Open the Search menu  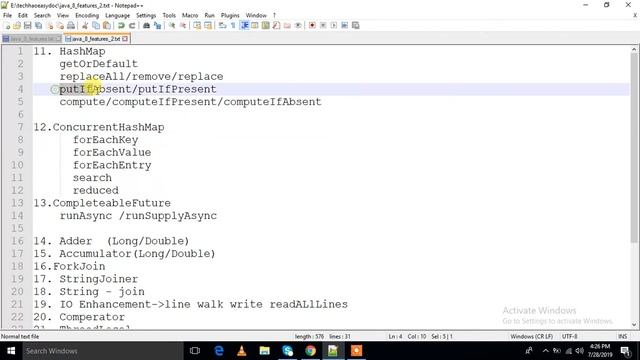click(42, 15)
